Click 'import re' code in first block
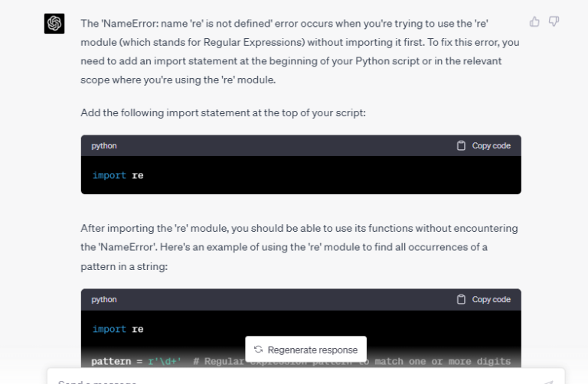 [x=118, y=175]
